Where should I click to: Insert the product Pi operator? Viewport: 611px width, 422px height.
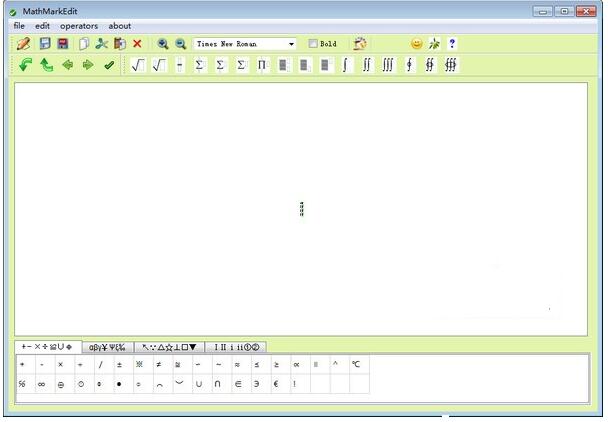tap(262, 65)
